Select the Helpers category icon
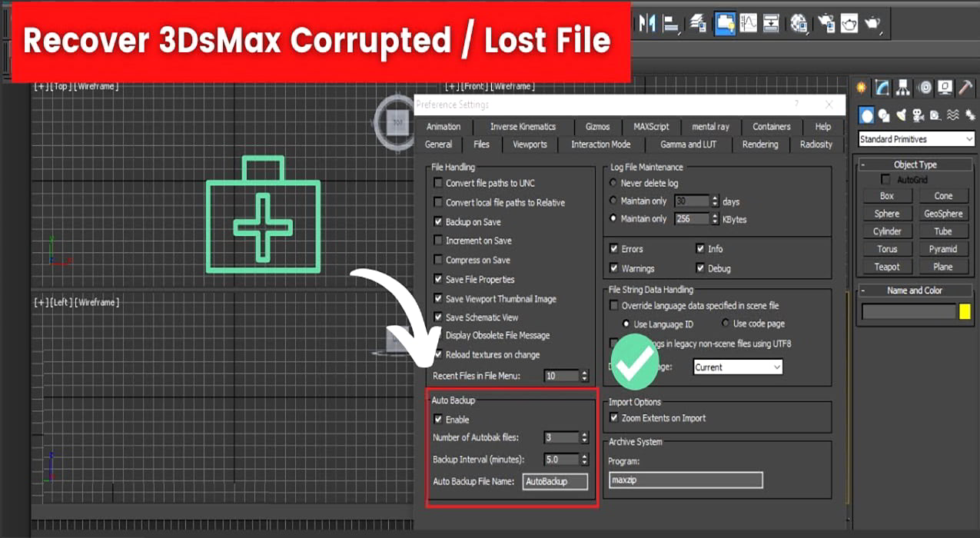This screenshot has height=538, width=980. pyautogui.click(x=935, y=115)
